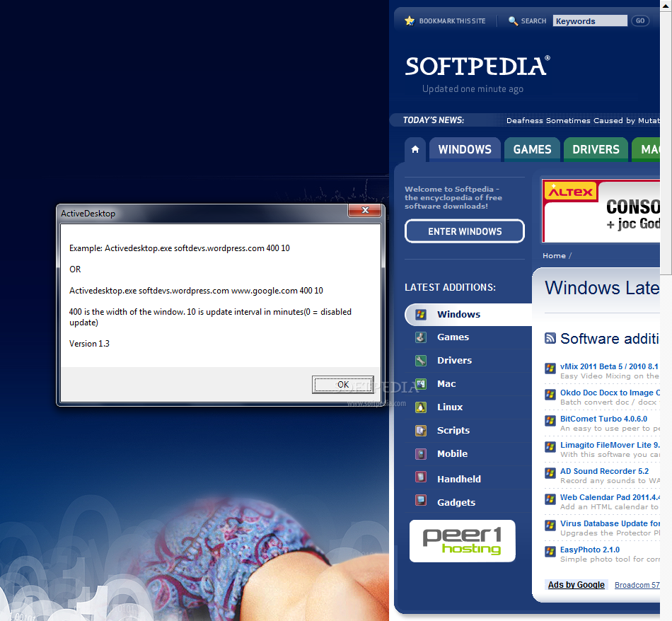Open the Broadcom ad link
The image size is (672, 621).
coord(637,585)
